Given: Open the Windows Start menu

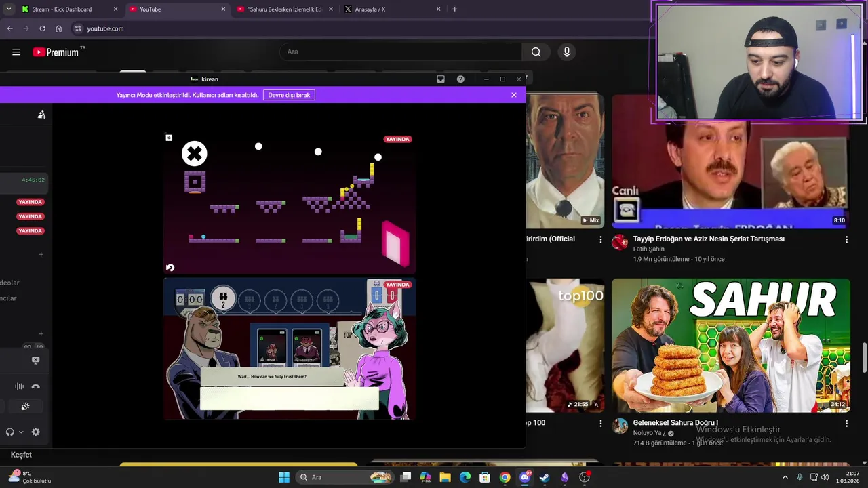Looking at the screenshot, I should pos(284,477).
